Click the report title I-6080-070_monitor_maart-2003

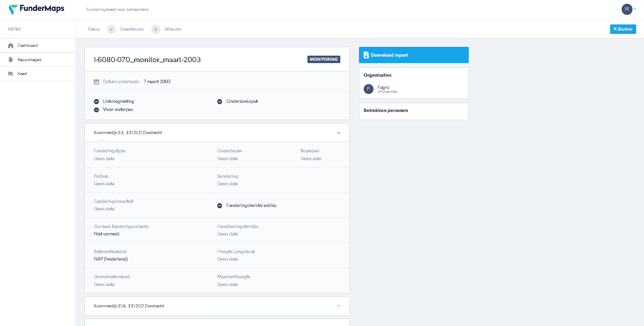pos(147,60)
